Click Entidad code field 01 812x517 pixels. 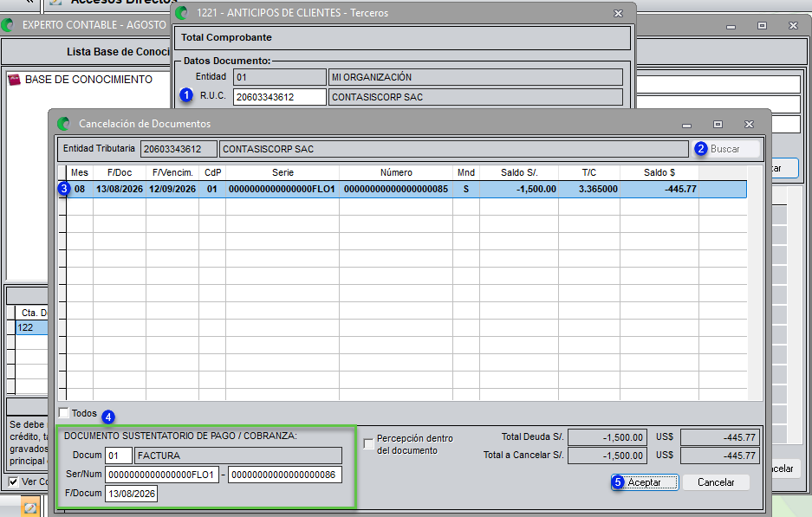[280, 77]
